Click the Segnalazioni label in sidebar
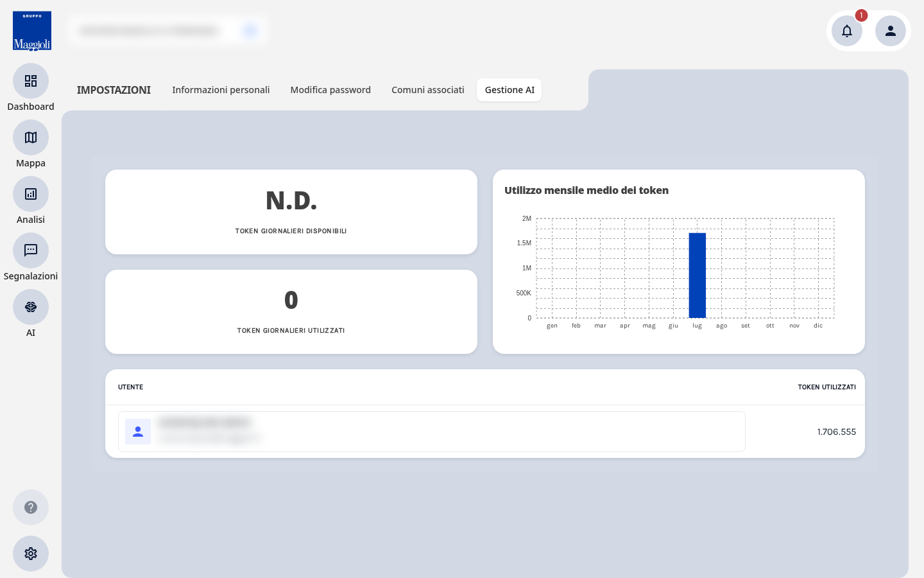Image resolution: width=924 pixels, height=578 pixels. [x=31, y=276]
